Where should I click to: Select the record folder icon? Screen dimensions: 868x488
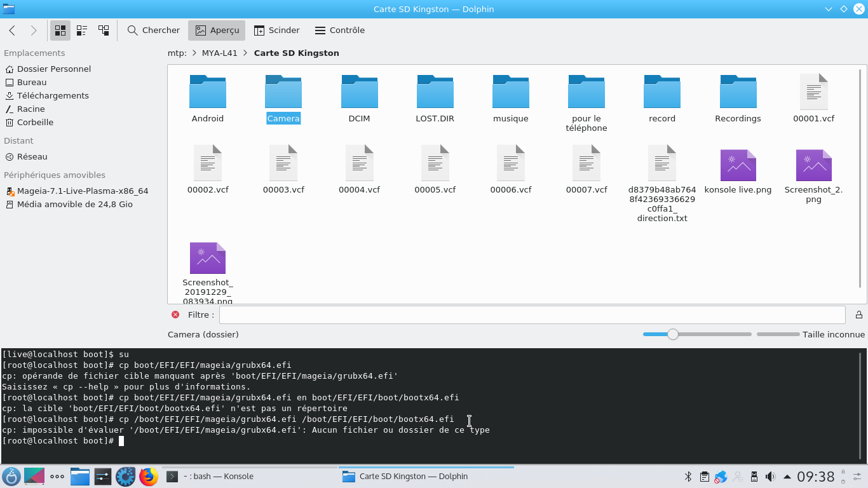[662, 91]
